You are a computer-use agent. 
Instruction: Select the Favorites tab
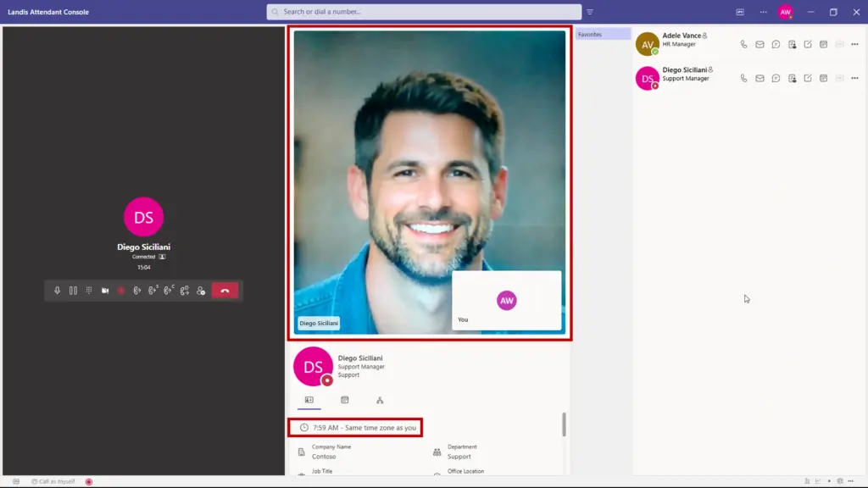[x=603, y=35]
